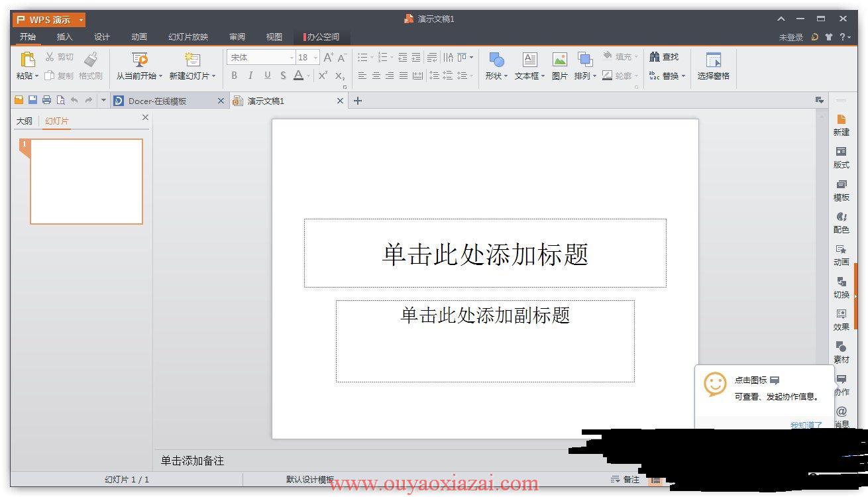Viewport: 868px width, 497px height.
Task: Click the font color A swatch
Action: click(298, 76)
